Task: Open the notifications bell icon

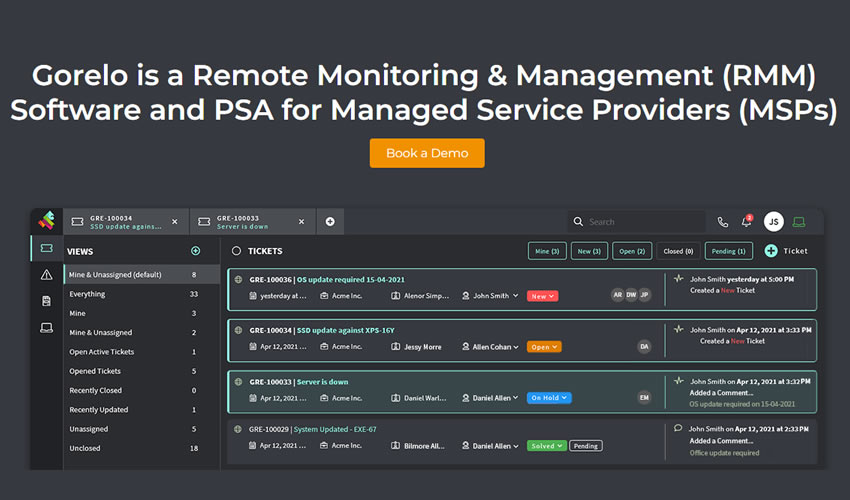Action: point(747,221)
